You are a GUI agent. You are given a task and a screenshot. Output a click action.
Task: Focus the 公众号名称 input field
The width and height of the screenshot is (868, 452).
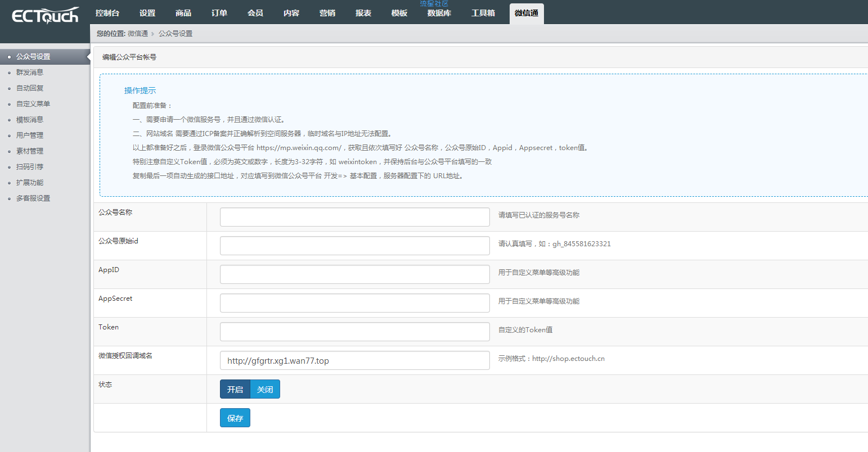click(355, 217)
